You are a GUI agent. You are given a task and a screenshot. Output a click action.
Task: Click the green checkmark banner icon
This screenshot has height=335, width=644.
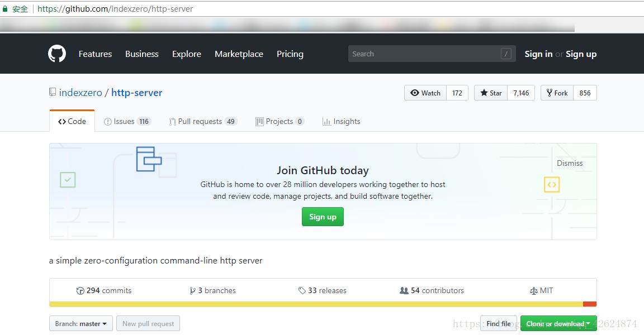click(x=68, y=180)
